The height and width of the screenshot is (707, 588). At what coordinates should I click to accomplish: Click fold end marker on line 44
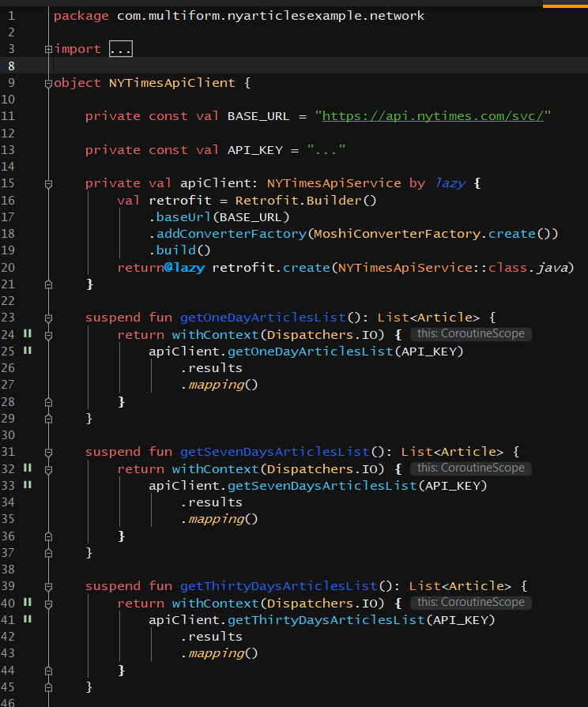[48, 671]
